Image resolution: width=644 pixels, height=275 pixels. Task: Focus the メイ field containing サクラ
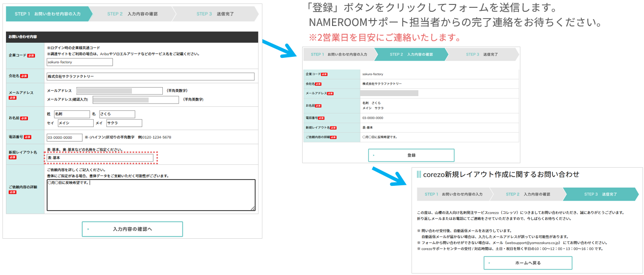coord(124,123)
